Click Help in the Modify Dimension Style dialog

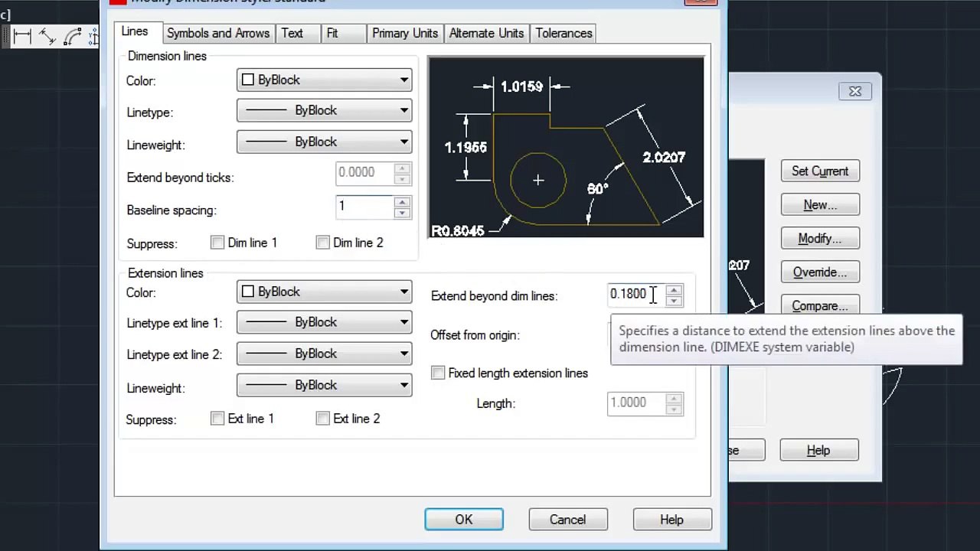point(671,520)
